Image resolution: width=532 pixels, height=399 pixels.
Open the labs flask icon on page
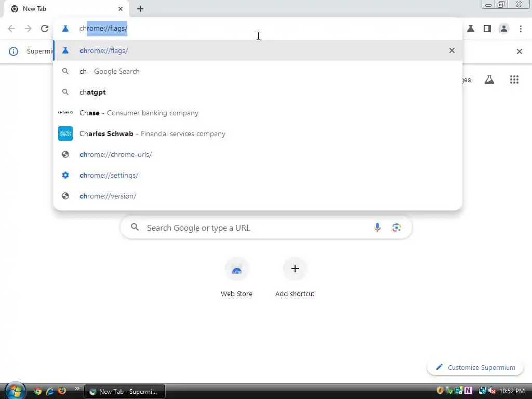489,79
